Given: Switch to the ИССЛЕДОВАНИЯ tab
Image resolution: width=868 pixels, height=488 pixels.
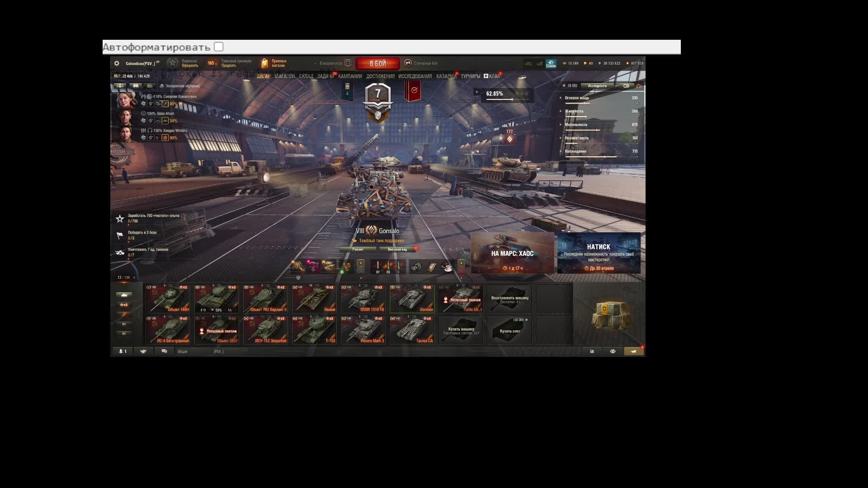Looking at the screenshot, I should [415, 76].
